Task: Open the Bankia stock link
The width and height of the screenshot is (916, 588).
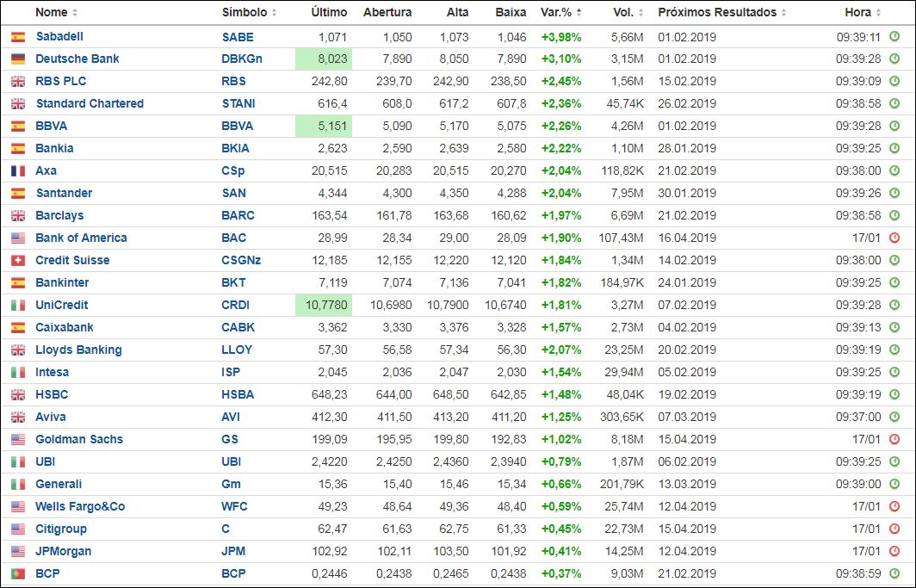Action: [54, 148]
